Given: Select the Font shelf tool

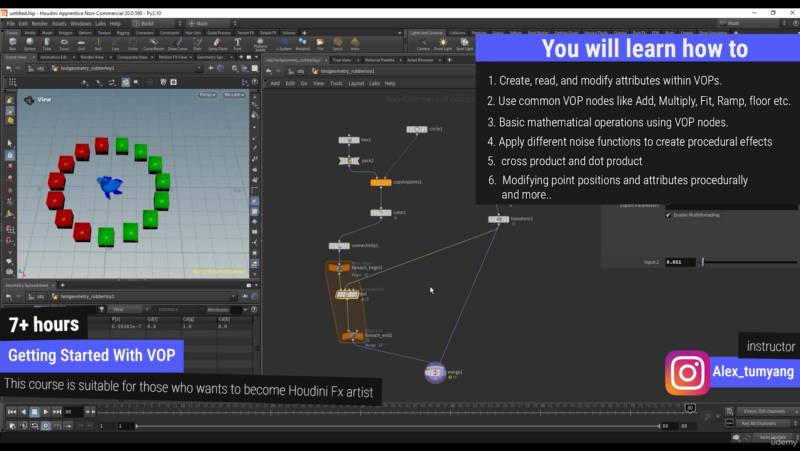Looking at the screenshot, I should 237,43.
